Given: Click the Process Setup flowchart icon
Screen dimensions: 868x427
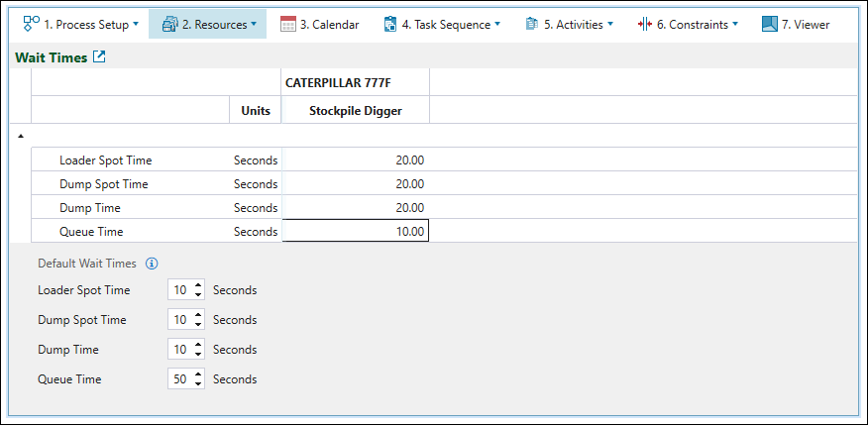Looking at the screenshot, I should tap(31, 24).
